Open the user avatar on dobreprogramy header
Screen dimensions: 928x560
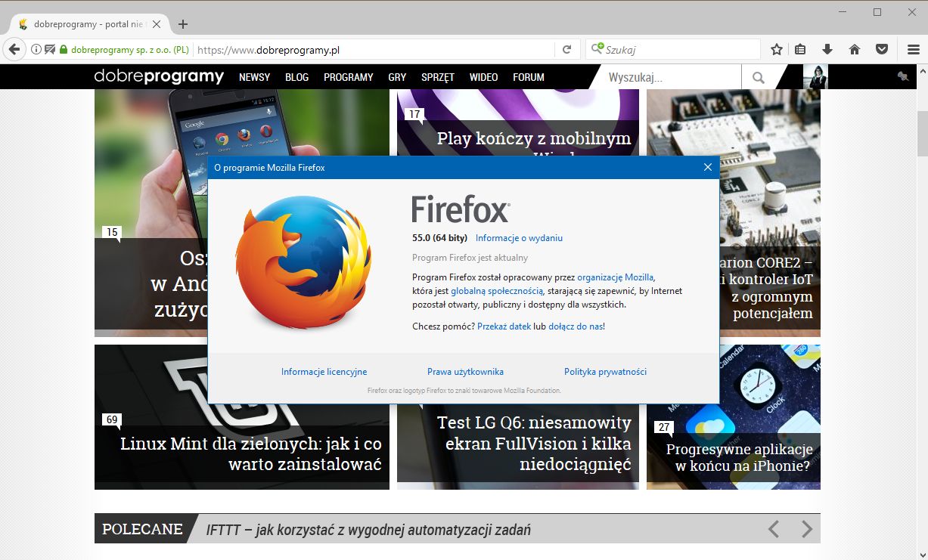815,77
